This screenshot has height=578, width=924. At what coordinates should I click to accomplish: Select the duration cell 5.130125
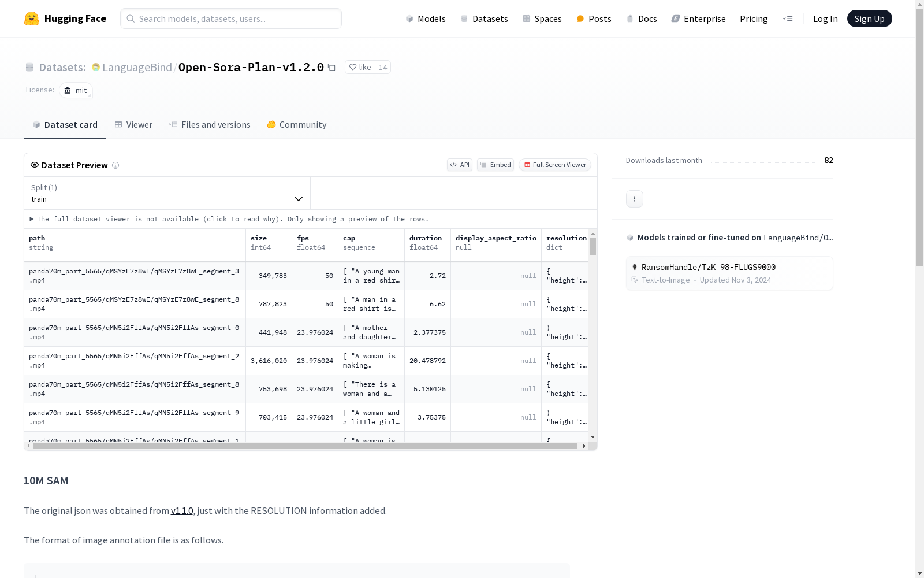(x=428, y=389)
